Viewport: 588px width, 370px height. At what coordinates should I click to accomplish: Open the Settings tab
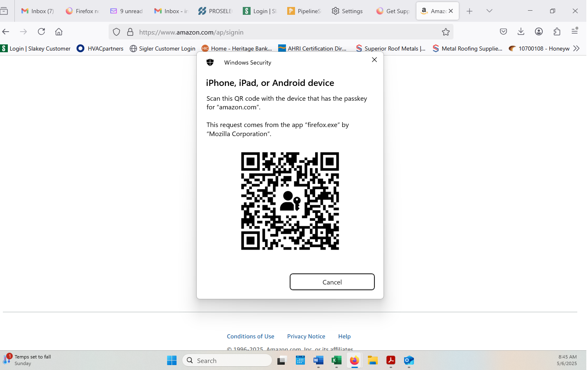coord(348,11)
